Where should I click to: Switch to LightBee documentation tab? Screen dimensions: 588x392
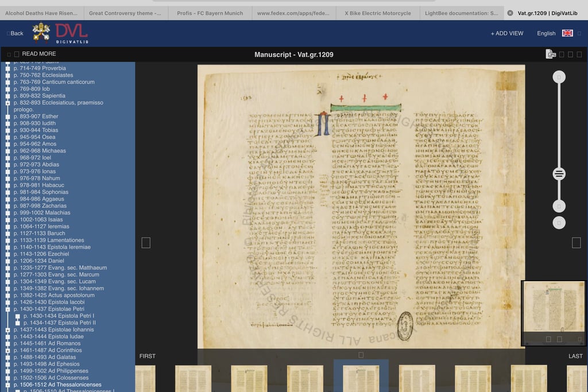(x=462, y=13)
